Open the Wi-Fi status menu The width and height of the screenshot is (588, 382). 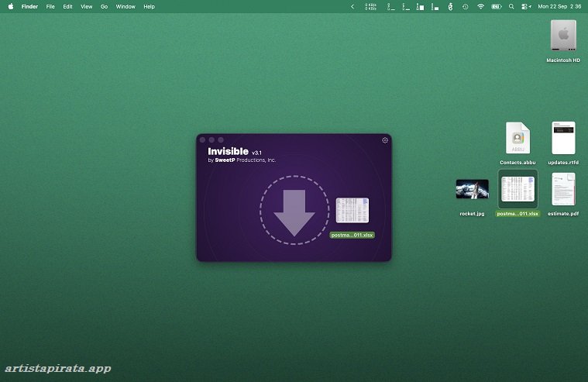click(x=480, y=6)
